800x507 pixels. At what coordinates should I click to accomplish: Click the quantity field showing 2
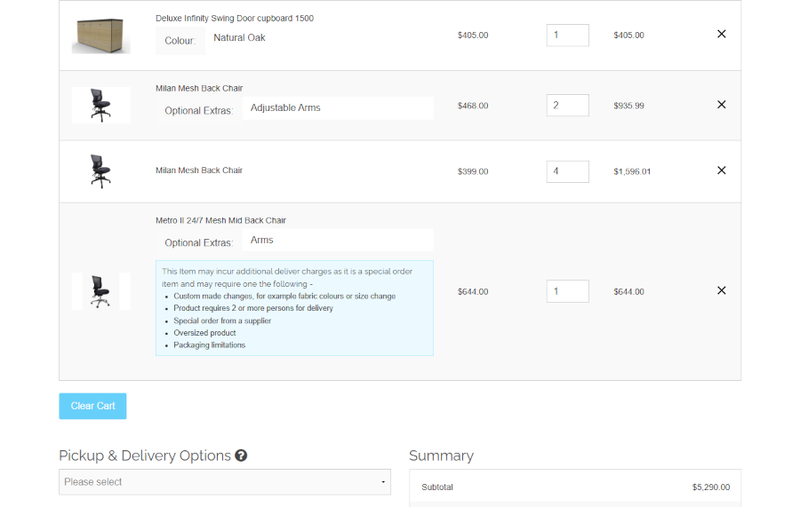click(567, 105)
